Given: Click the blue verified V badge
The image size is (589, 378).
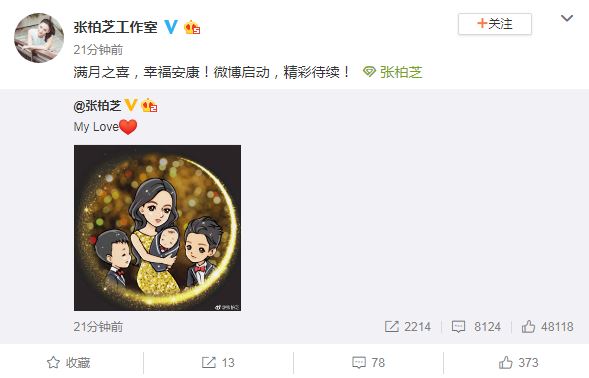Looking at the screenshot, I should pos(171,27).
